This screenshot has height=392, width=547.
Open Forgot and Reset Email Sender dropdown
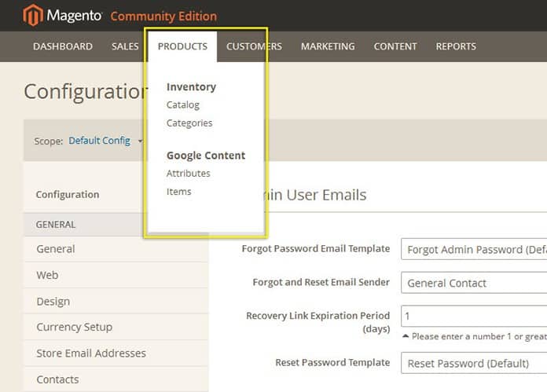473,283
